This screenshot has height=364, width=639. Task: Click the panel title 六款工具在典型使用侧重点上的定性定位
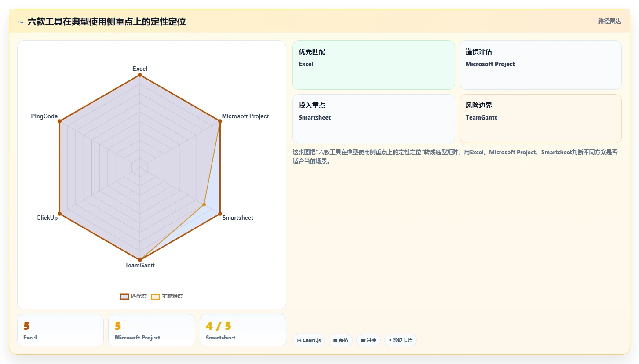click(x=106, y=22)
